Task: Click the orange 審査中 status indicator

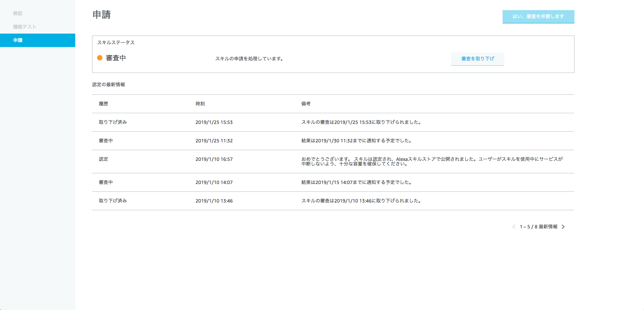Action: pos(99,58)
